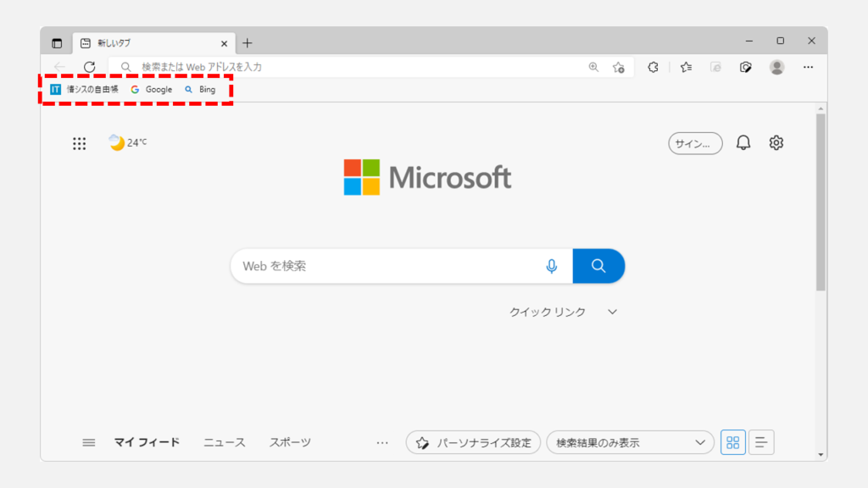Refresh the page with reload icon
This screenshot has width=868, height=488.
point(90,67)
